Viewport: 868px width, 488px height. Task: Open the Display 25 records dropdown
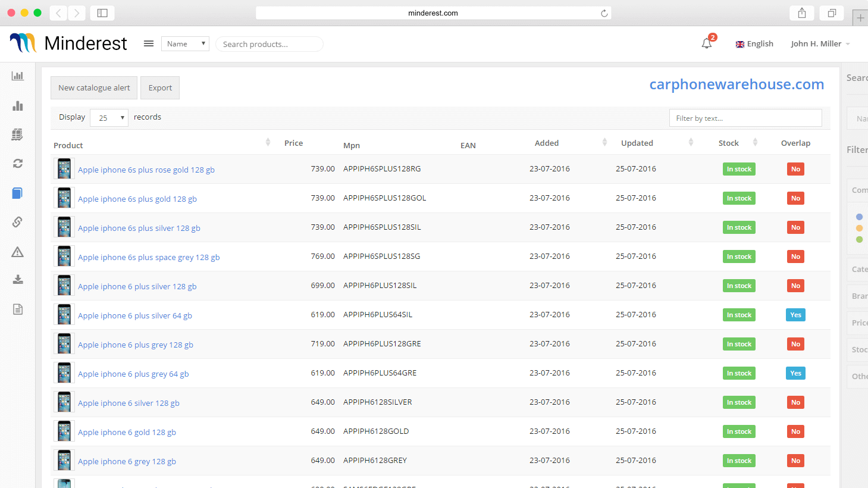109,118
